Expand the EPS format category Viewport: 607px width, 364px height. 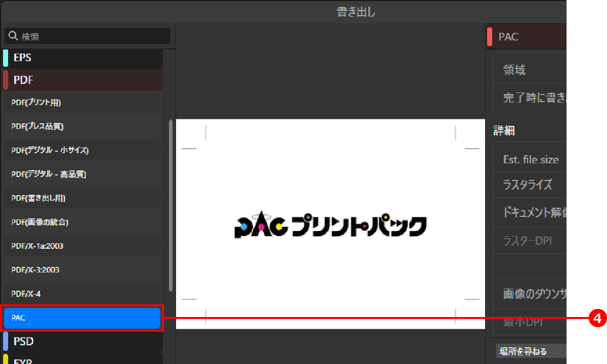click(83, 58)
